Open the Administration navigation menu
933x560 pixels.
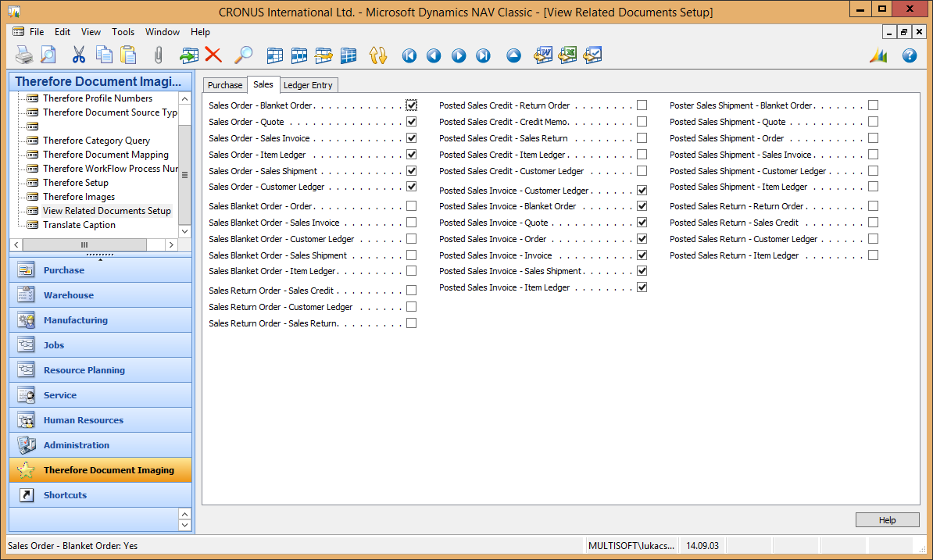(x=100, y=444)
